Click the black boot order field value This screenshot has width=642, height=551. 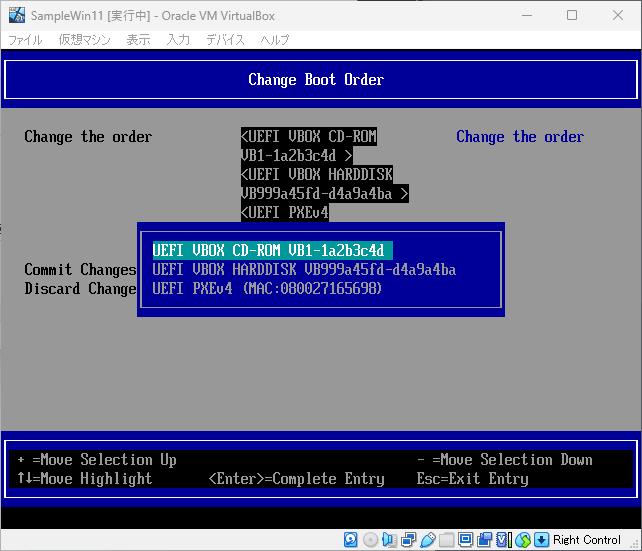click(324, 174)
